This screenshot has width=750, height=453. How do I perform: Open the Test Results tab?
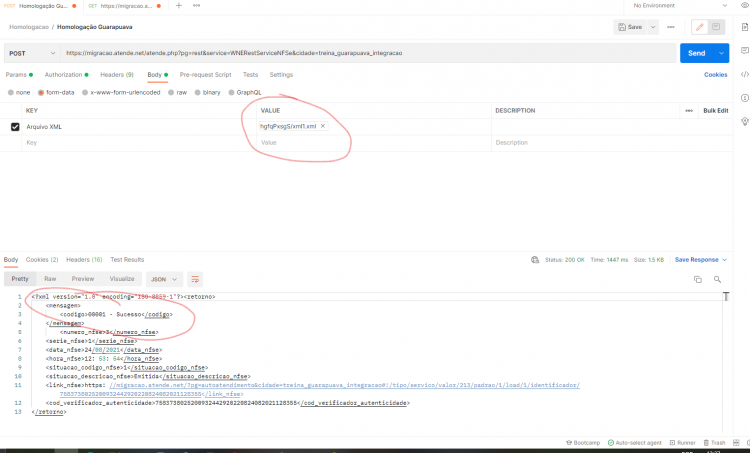point(127,260)
